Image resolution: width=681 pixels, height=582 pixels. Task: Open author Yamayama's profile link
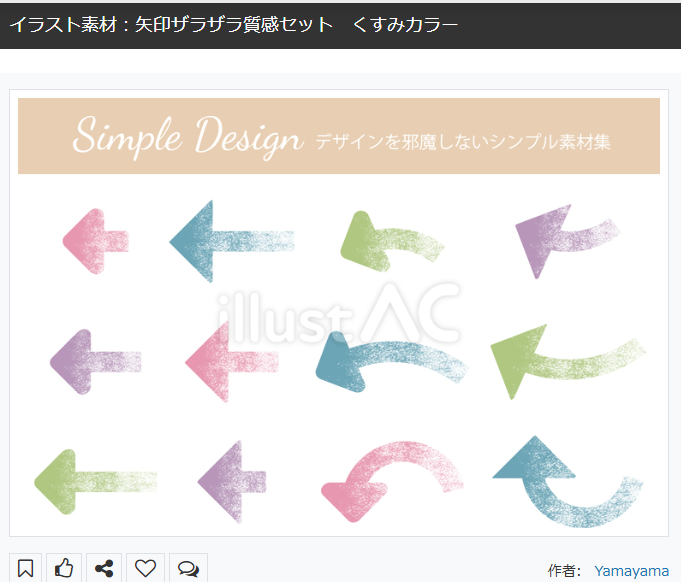(631, 571)
